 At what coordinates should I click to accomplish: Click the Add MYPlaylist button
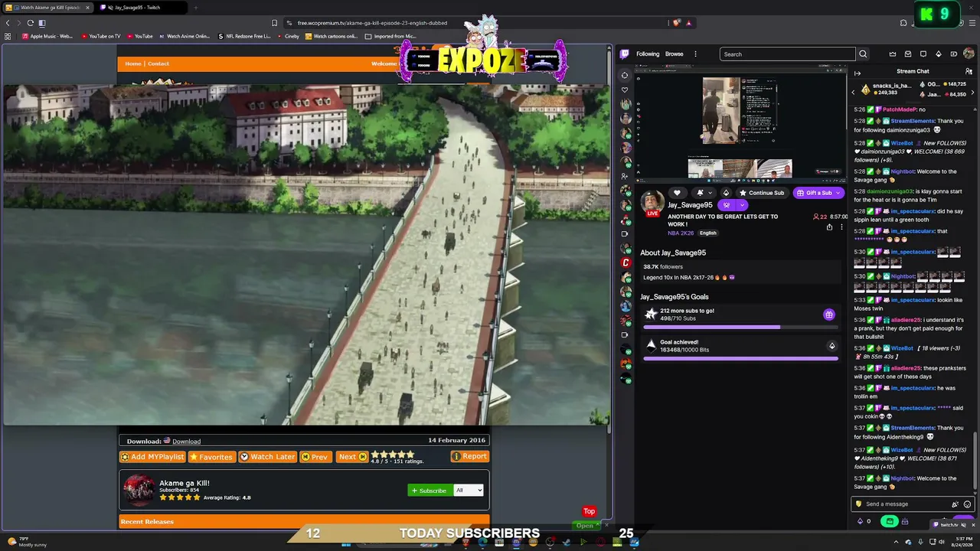pos(152,457)
